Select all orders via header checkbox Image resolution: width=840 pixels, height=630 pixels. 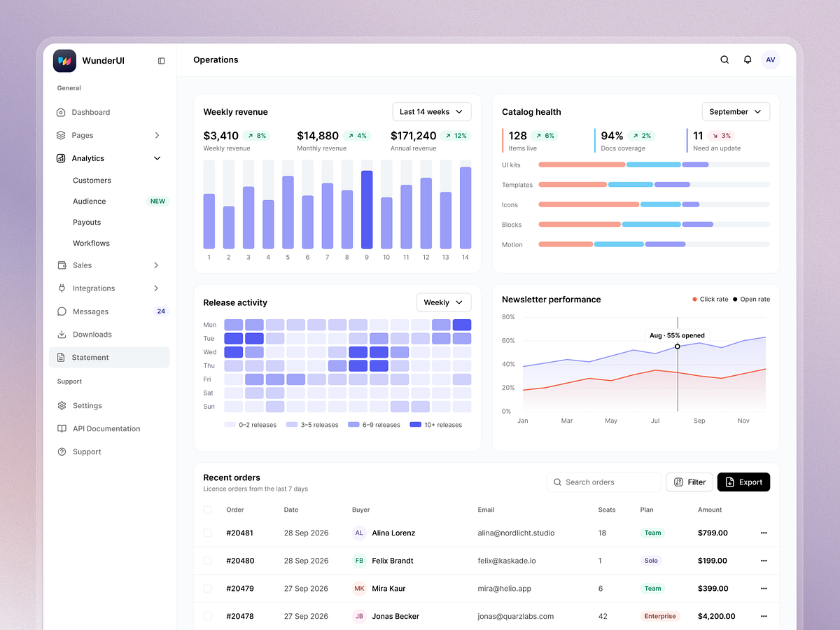pos(207,510)
